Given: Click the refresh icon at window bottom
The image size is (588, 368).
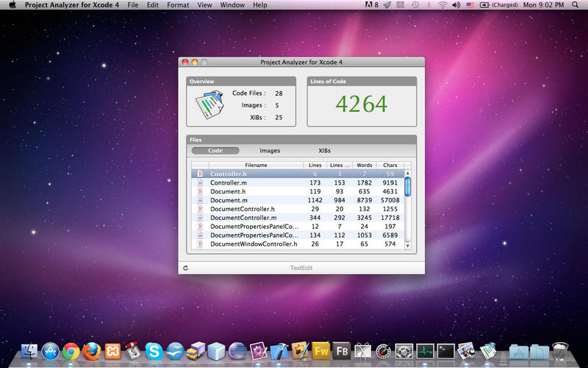Looking at the screenshot, I should [x=185, y=268].
